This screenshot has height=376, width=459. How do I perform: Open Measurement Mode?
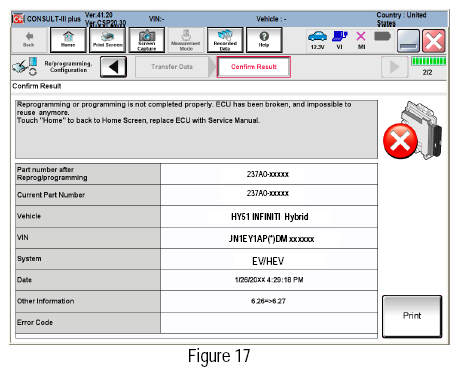click(186, 40)
